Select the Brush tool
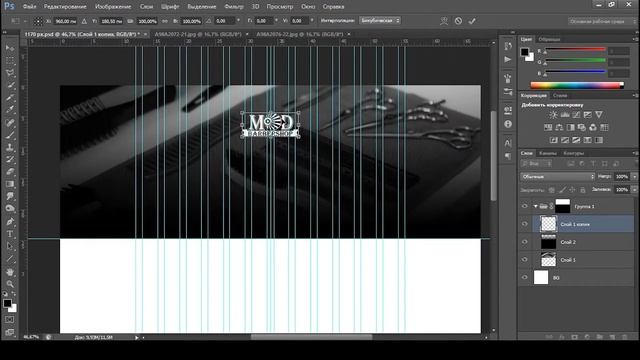Screen dimensions: 640x360 pos(10,135)
